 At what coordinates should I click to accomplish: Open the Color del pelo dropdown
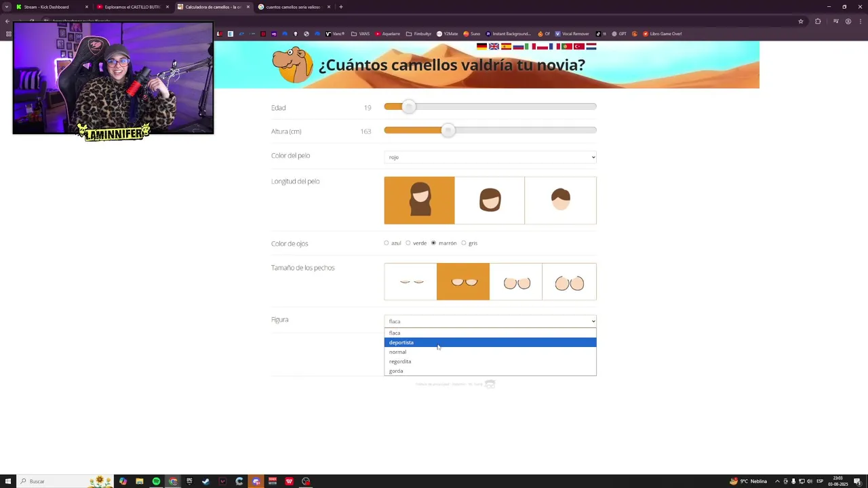490,157
